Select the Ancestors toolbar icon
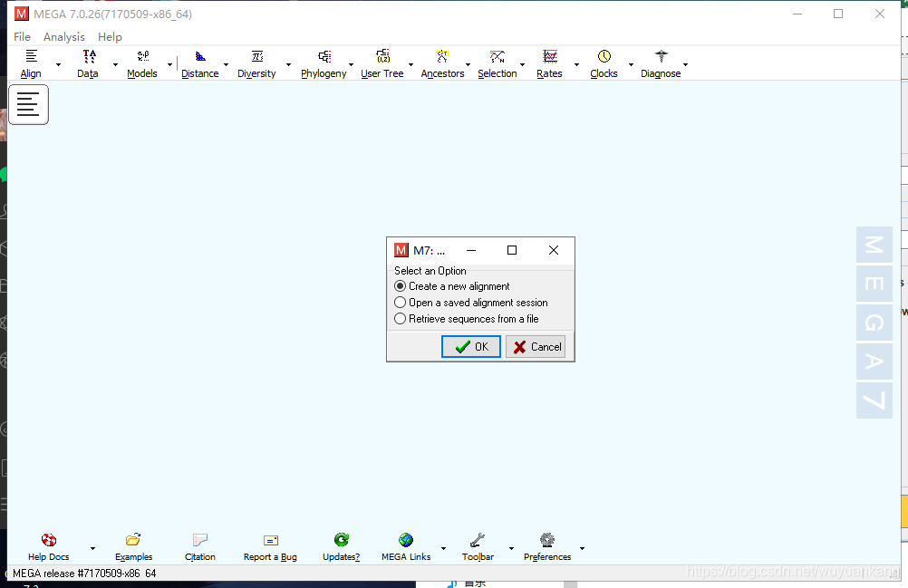The width and height of the screenshot is (908, 588). pos(442,56)
